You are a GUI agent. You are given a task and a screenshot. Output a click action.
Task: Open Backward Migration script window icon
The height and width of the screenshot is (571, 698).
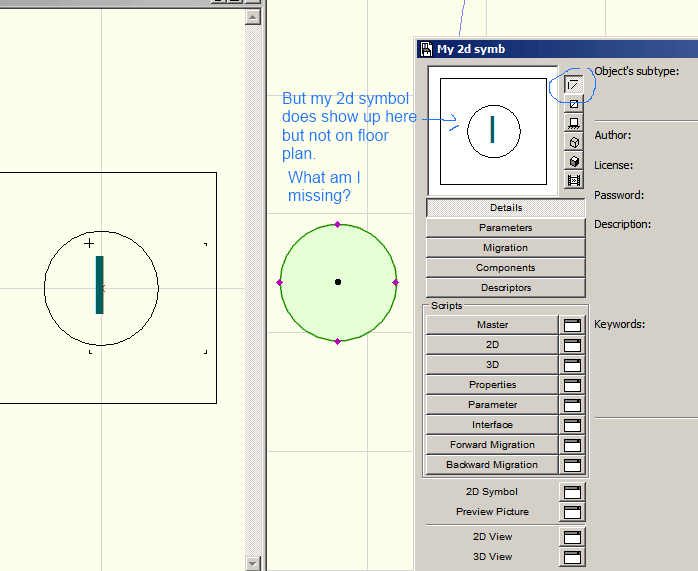click(572, 465)
